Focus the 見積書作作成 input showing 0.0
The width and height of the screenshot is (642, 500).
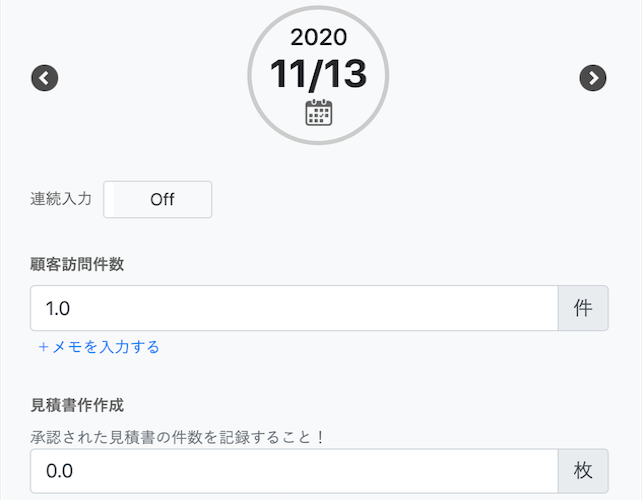click(x=294, y=471)
